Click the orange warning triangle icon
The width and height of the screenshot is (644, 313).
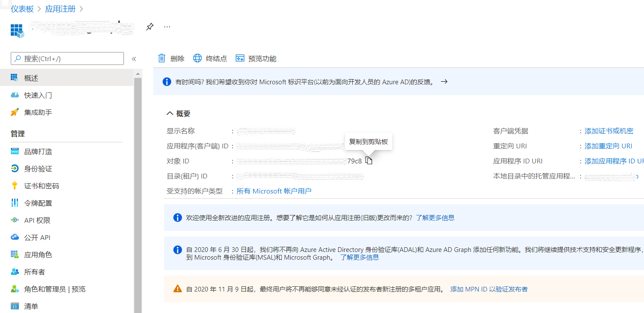(x=177, y=288)
